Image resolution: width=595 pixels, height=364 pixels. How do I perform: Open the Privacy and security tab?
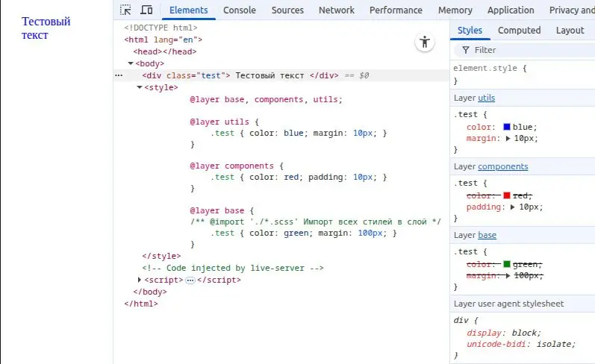(571, 10)
